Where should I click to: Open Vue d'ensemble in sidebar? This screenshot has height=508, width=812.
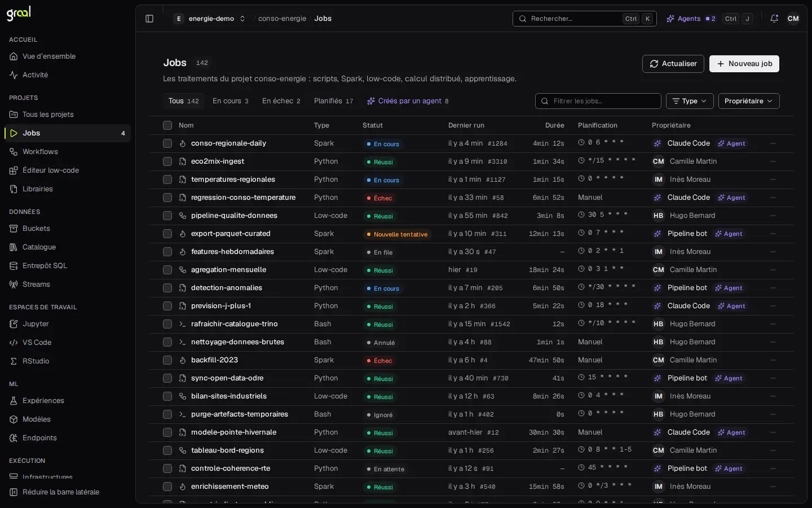[68, 56]
